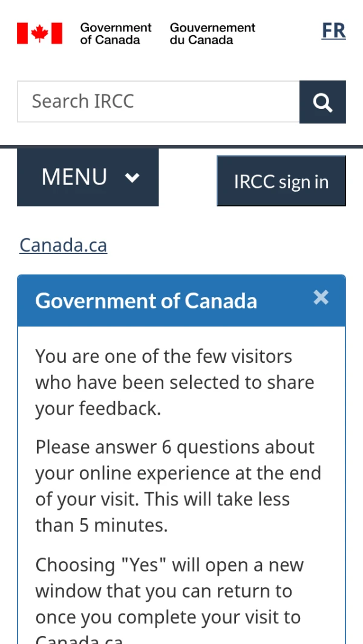Click the IRCC sign in button
The image size is (363, 644).
click(x=281, y=181)
